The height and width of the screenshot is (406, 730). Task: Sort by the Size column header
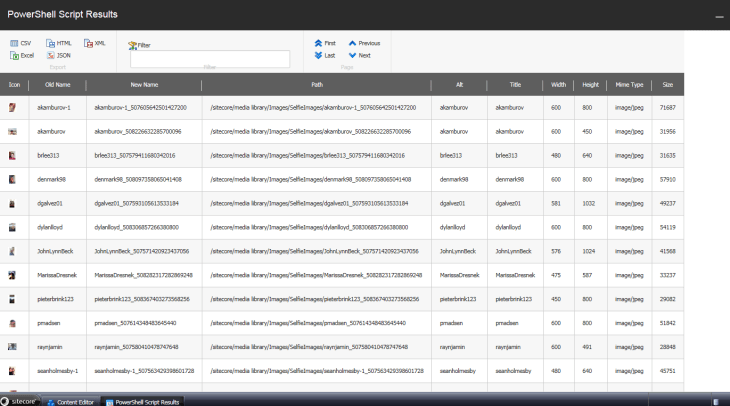[x=668, y=85]
